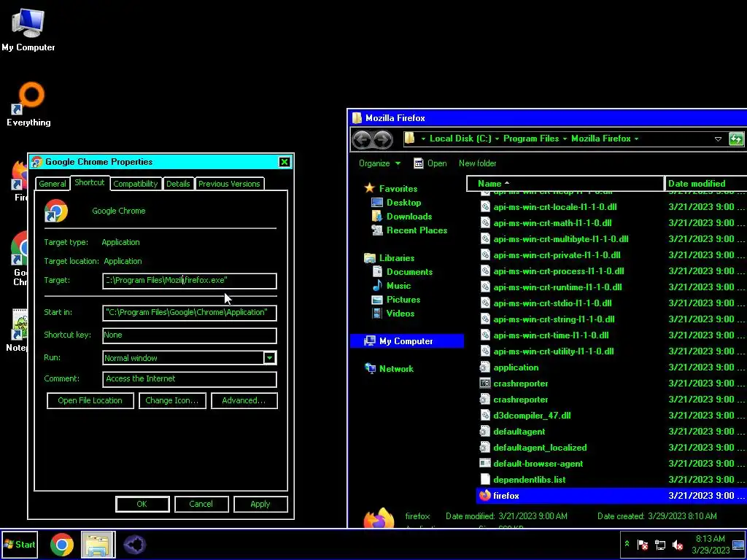Switch to the Details tab
The width and height of the screenshot is (747, 560).
pyautogui.click(x=178, y=184)
